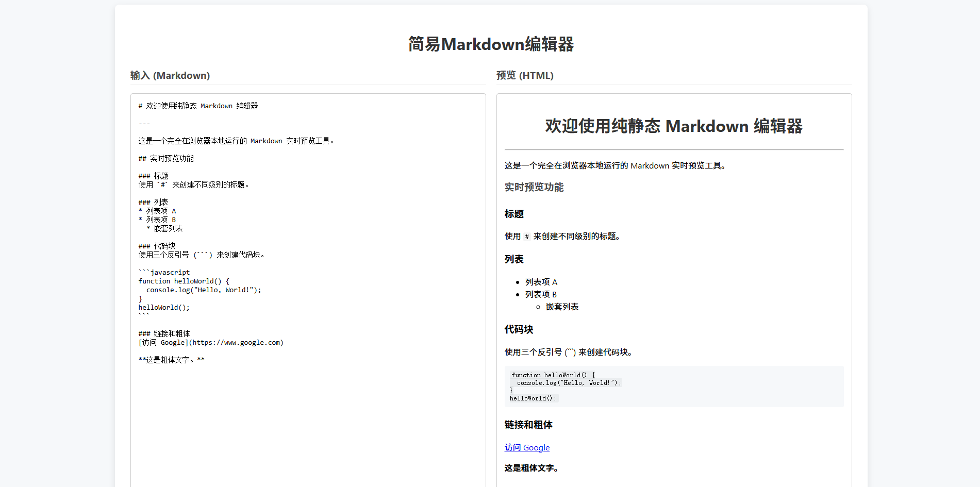Click the preview heading 欢迎使用纯静态 Markdown 编辑器
The width and height of the screenshot is (980, 487).
pyautogui.click(x=673, y=126)
